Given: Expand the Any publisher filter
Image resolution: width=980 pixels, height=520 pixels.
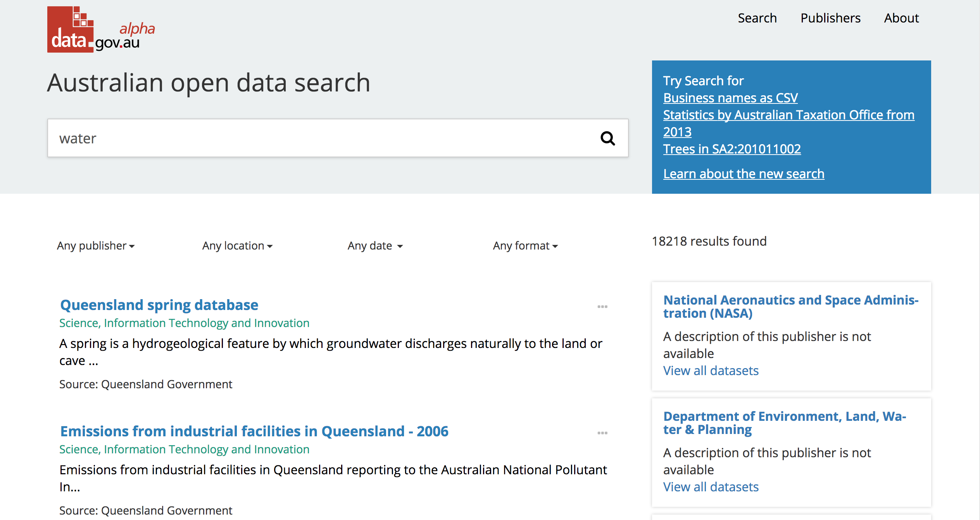Looking at the screenshot, I should tap(96, 246).
